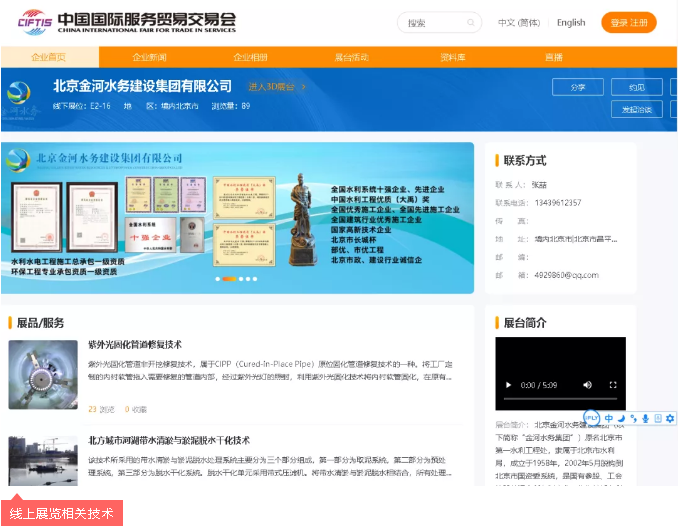Open the 资料库 tab
The image size is (680, 527).
pos(453,57)
